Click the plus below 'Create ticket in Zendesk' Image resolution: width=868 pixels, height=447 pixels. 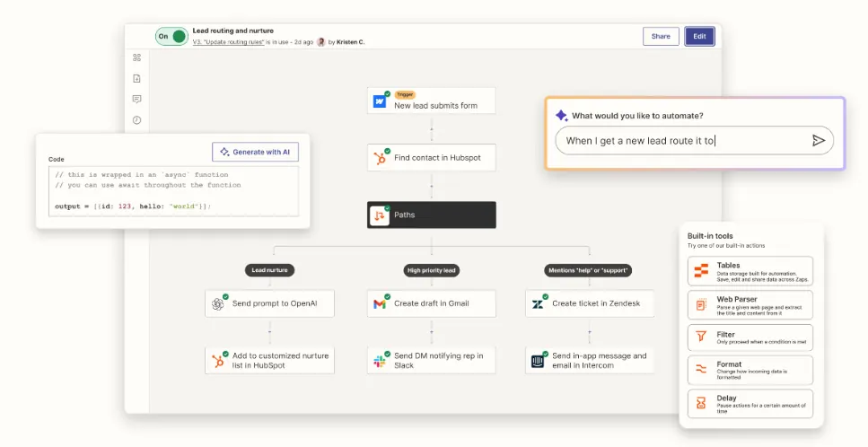coord(590,332)
